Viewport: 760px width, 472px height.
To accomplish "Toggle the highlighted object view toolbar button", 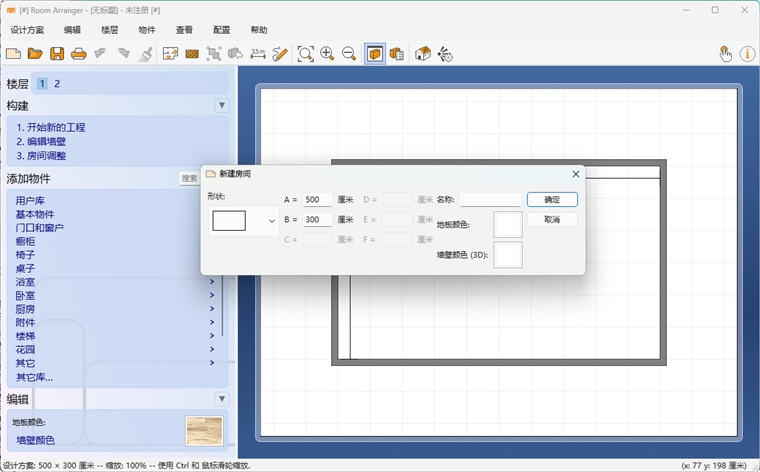I will [x=375, y=54].
